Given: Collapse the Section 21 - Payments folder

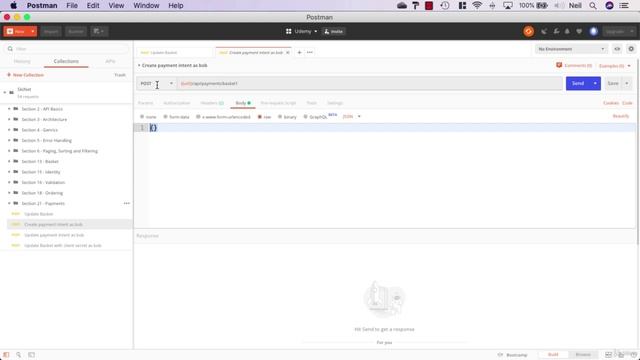Looking at the screenshot, I should (9, 203).
